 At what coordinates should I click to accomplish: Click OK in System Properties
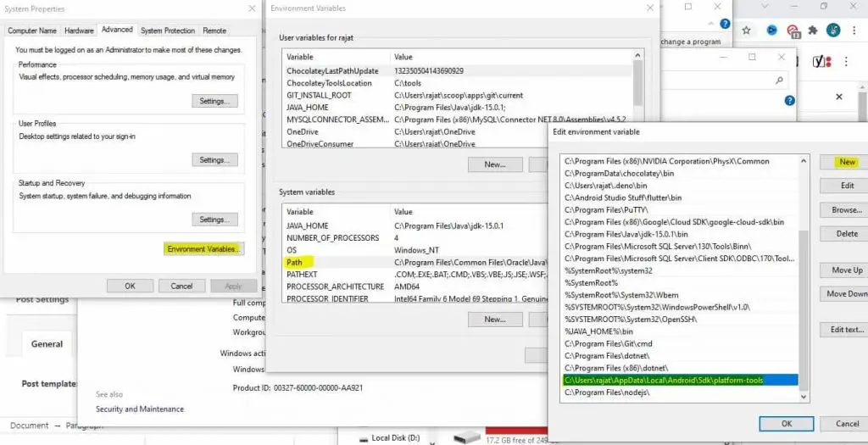click(x=130, y=286)
